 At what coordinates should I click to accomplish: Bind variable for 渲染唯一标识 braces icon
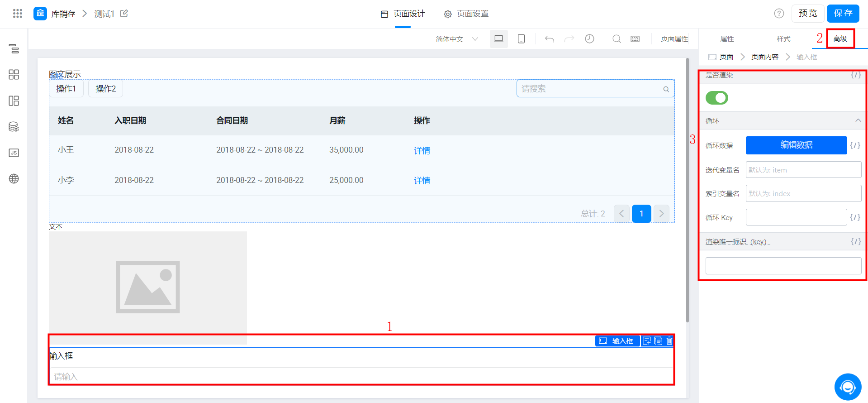(x=855, y=241)
